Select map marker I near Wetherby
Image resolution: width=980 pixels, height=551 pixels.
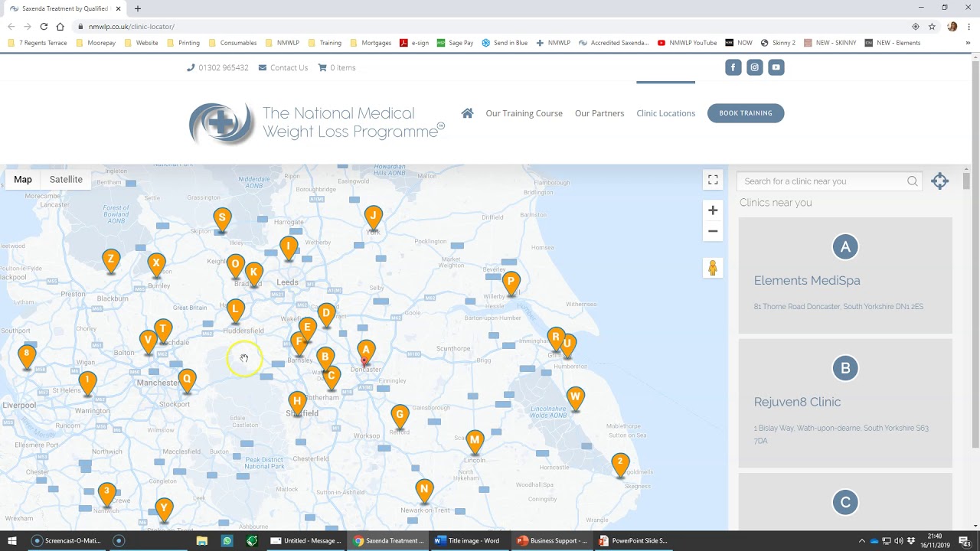pyautogui.click(x=289, y=249)
